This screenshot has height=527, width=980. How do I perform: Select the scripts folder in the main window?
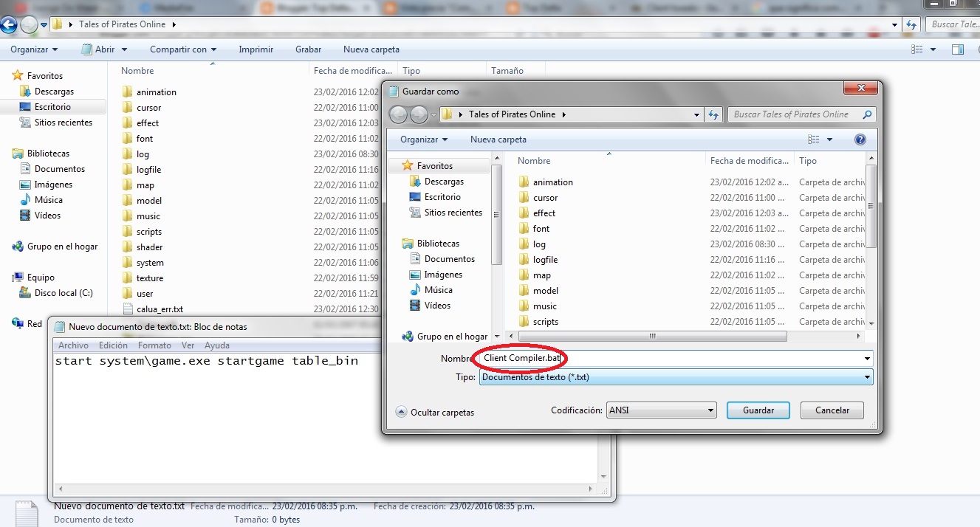point(151,231)
